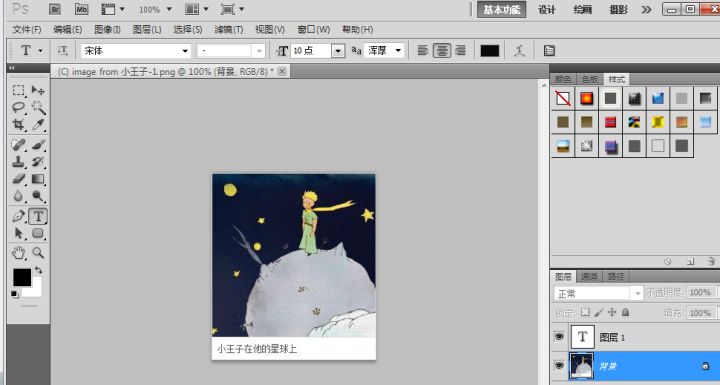Switch to the 路径 tab
Image resolution: width=720 pixels, height=385 pixels.
(x=615, y=277)
